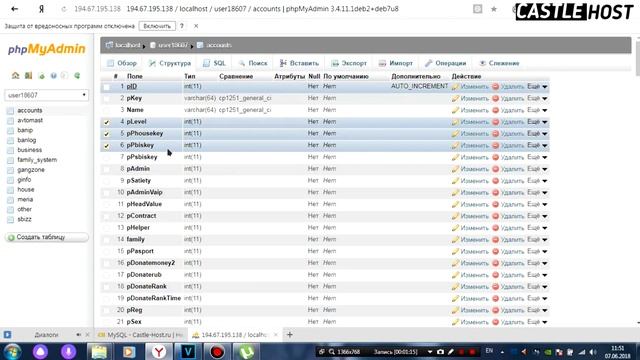Check the pDonateRank row checkbox
The height and width of the screenshot is (360, 640).
coord(107,287)
